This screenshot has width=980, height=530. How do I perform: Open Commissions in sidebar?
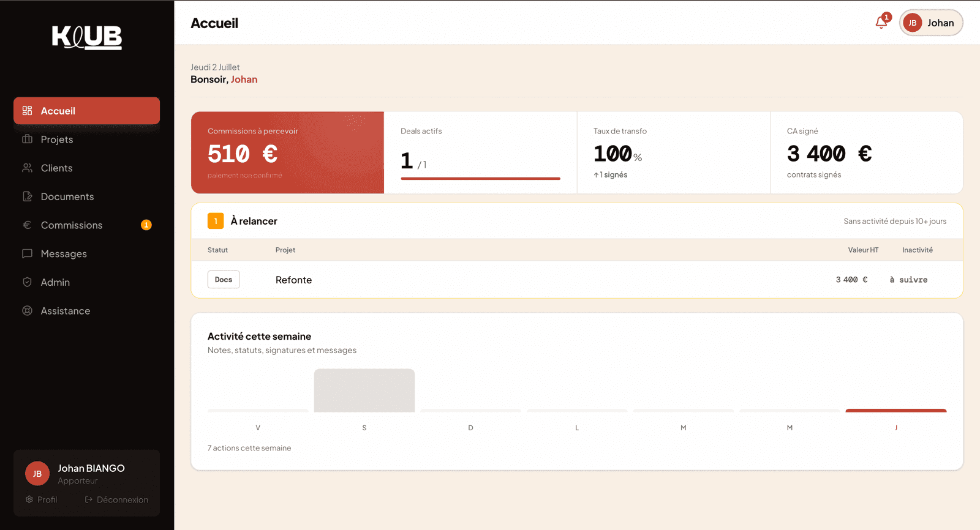click(86, 225)
